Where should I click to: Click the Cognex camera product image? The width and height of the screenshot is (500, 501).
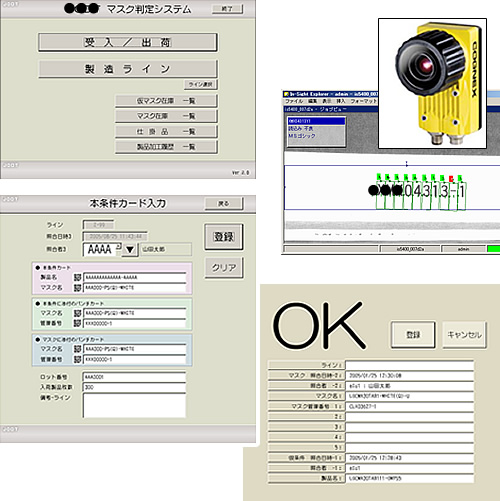(x=432, y=83)
